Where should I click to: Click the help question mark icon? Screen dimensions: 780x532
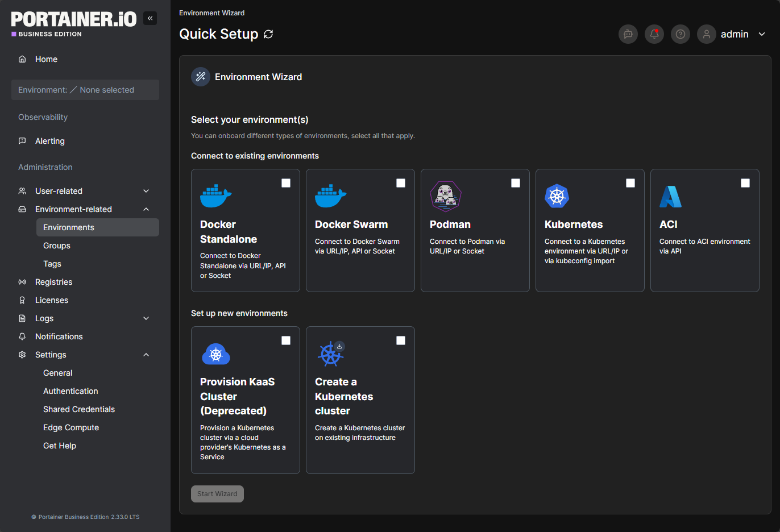pyautogui.click(x=681, y=34)
